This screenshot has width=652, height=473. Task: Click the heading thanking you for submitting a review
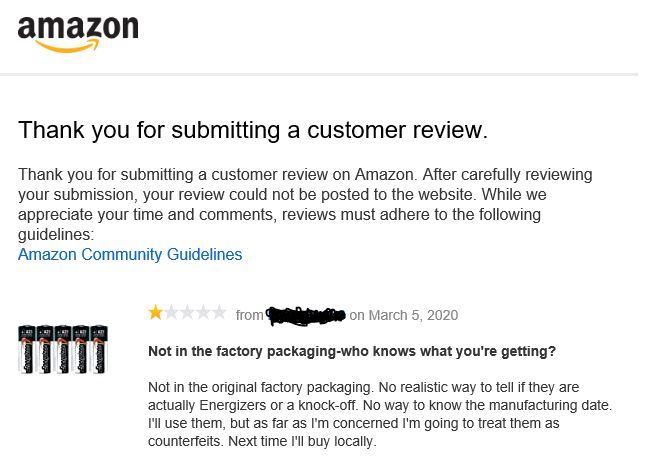point(253,130)
